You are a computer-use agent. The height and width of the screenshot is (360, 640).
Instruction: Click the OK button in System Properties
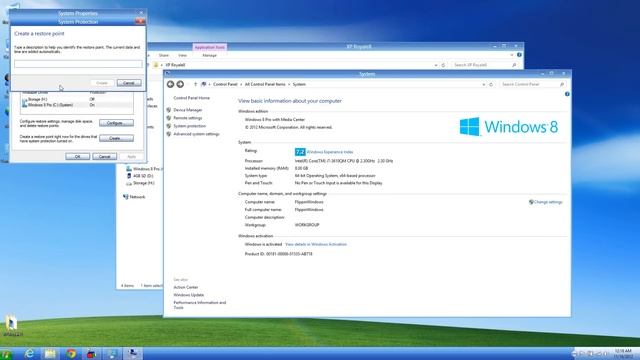pos(78,157)
